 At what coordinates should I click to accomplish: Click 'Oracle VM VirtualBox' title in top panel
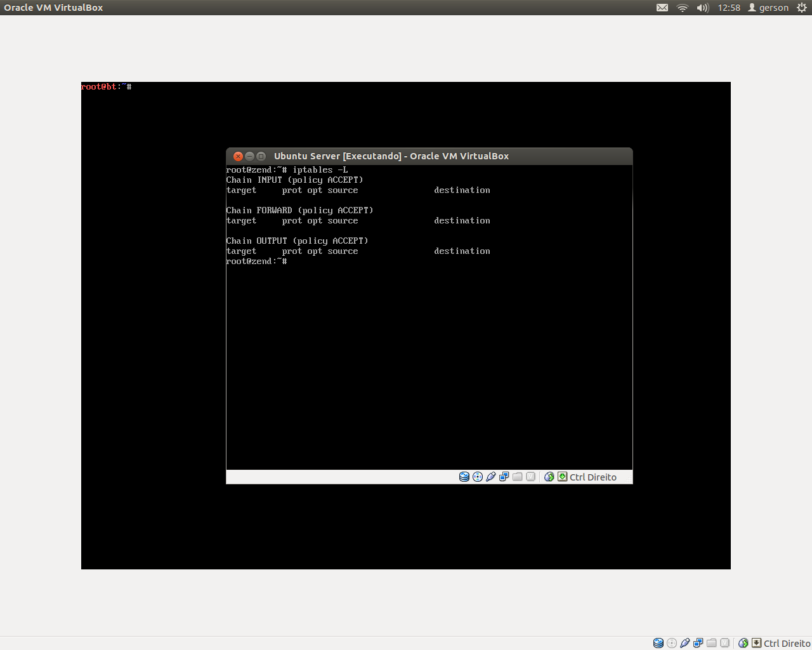pyautogui.click(x=53, y=8)
